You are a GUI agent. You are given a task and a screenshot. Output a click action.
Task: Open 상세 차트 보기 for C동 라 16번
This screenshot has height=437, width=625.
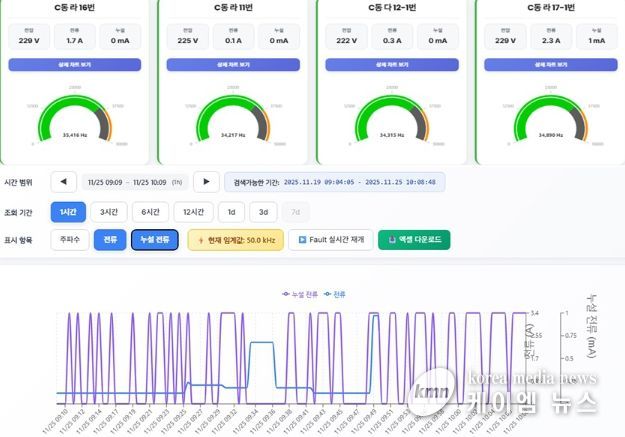75,64
